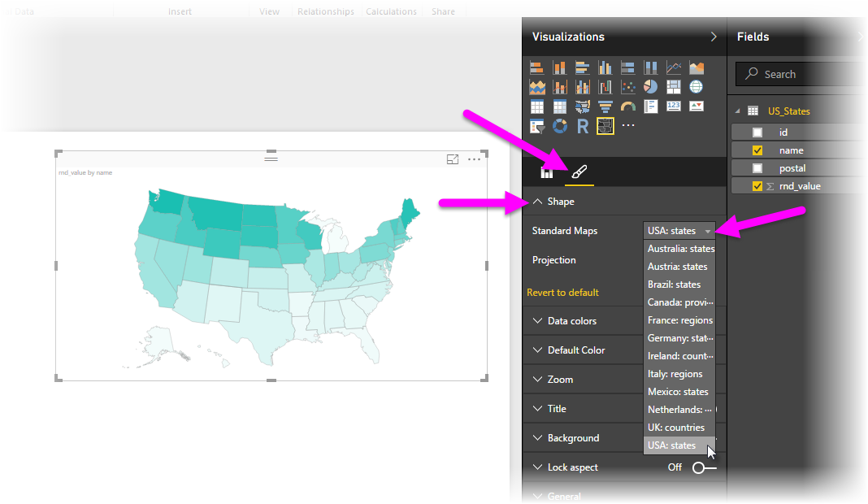Select the KPI visualization icon
Screen dimensions: 868x504
(x=696, y=106)
